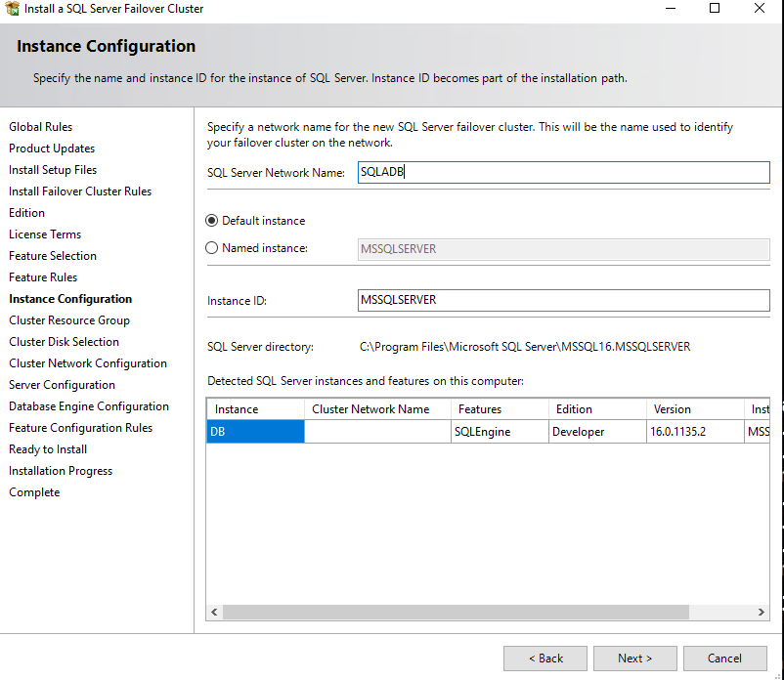784x680 pixels.
Task: Select Feature Selection step
Action: click(53, 256)
